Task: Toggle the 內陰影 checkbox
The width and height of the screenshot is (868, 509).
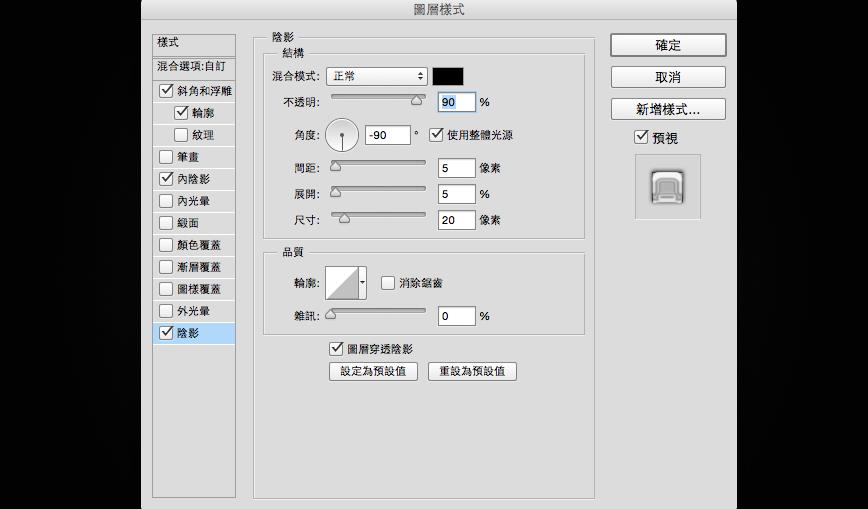Action: coord(166,179)
